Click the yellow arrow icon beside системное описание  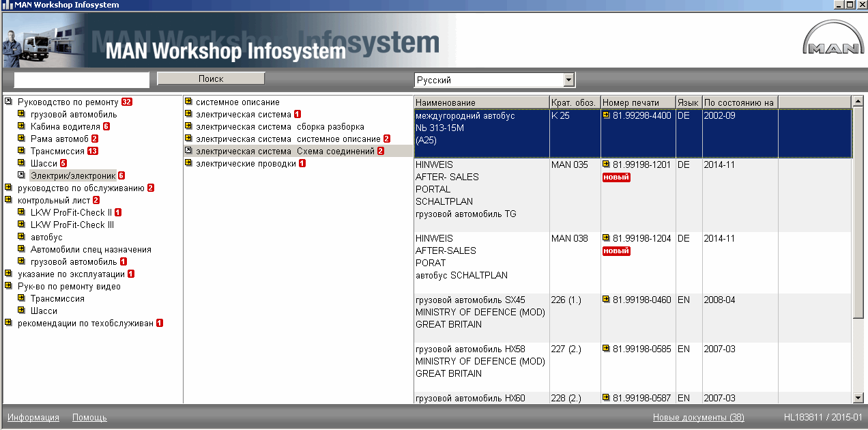point(188,102)
